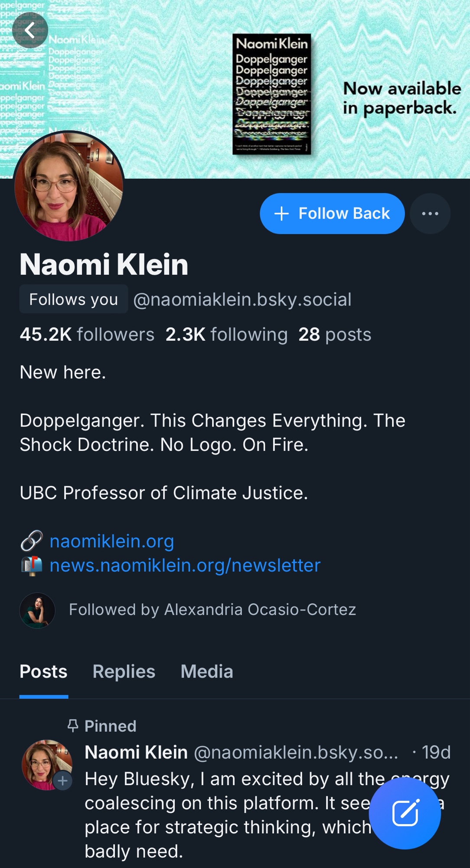Tap the link chain icon
The height and width of the screenshot is (868, 470).
31,541
